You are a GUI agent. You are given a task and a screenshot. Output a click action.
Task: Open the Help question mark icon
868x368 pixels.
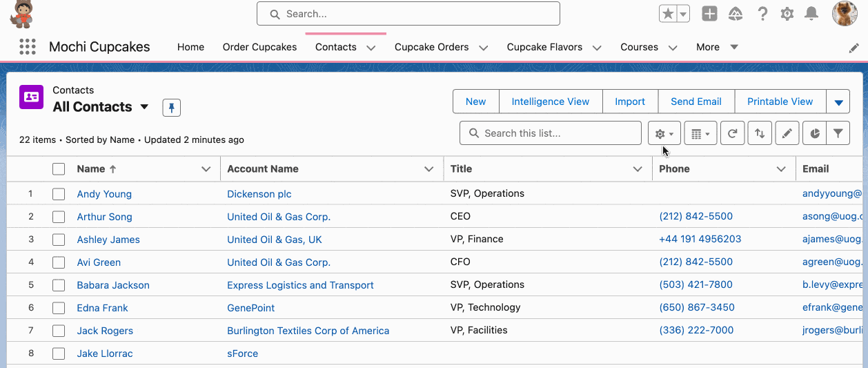(762, 14)
